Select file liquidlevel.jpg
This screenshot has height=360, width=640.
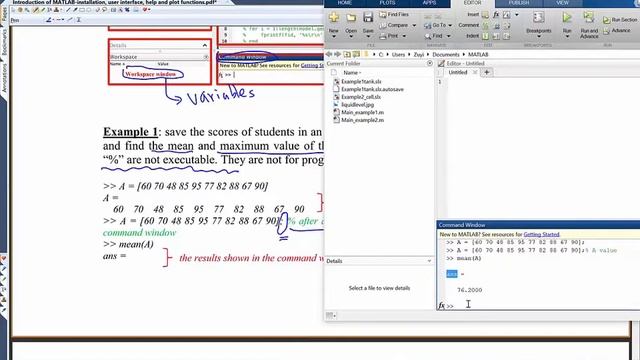pos(353,104)
